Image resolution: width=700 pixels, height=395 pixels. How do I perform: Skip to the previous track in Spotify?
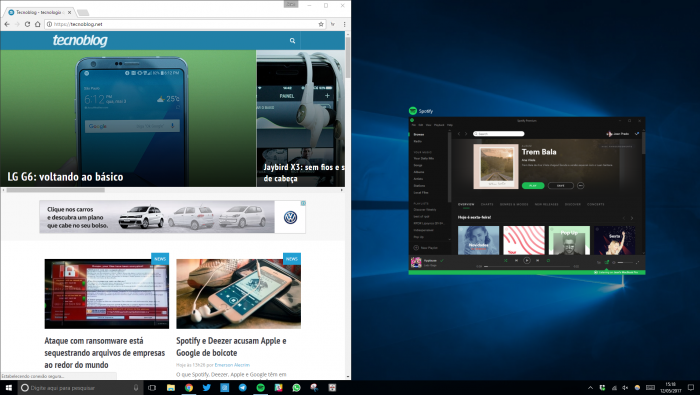[517, 260]
